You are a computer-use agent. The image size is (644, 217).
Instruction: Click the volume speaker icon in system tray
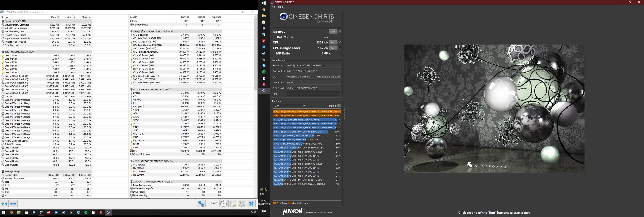tap(262, 194)
